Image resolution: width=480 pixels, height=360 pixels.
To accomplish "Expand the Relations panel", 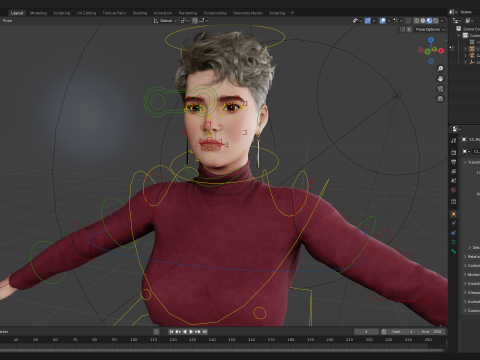I will [465, 256].
